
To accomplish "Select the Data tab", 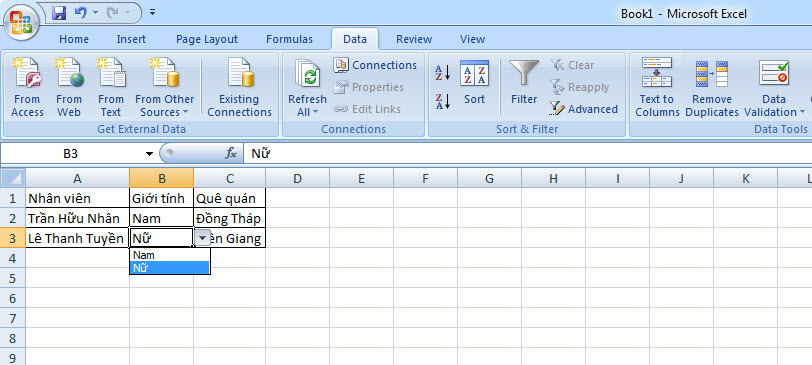I will (x=355, y=39).
